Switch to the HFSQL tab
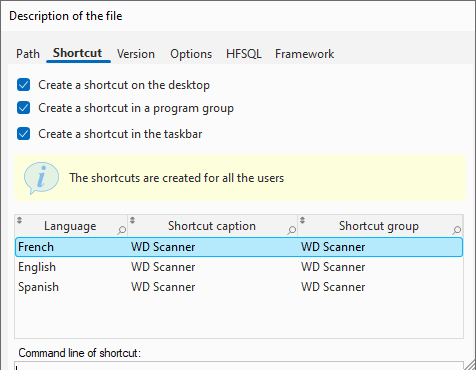Viewport: 476px width, 370px height. (244, 54)
